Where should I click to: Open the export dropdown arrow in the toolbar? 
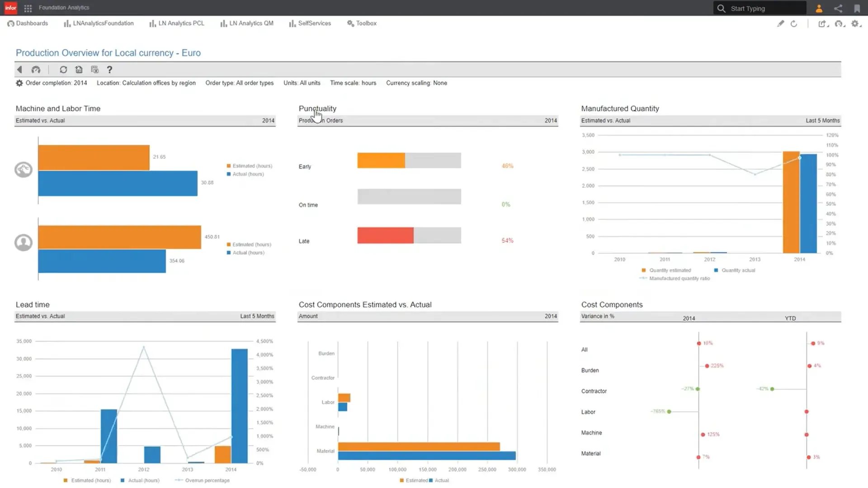click(x=829, y=27)
